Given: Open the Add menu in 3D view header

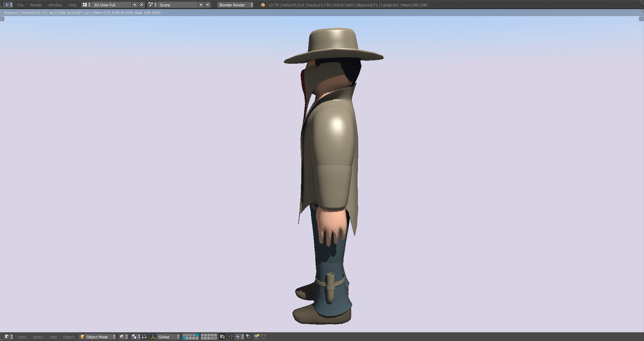Looking at the screenshot, I should tap(53, 337).
